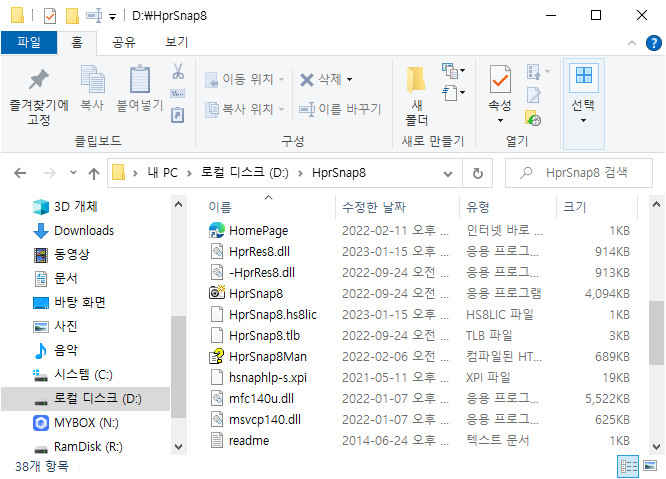Open the New item dropdown in ribbon
Image resolution: width=666 pixels, height=479 pixels.
(x=453, y=70)
